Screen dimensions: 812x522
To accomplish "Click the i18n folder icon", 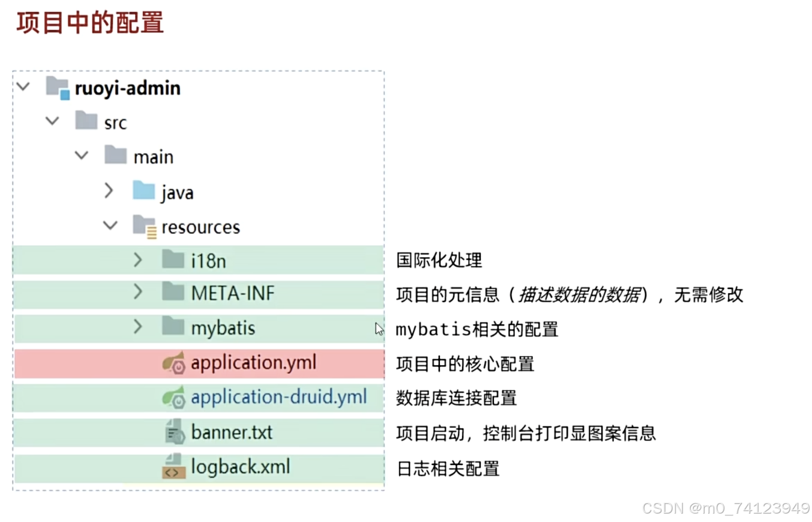I will tap(173, 259).
